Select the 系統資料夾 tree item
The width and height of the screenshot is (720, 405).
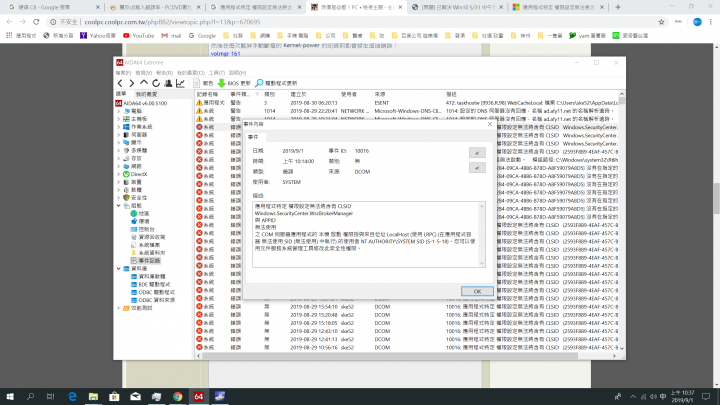coord(148,253)
